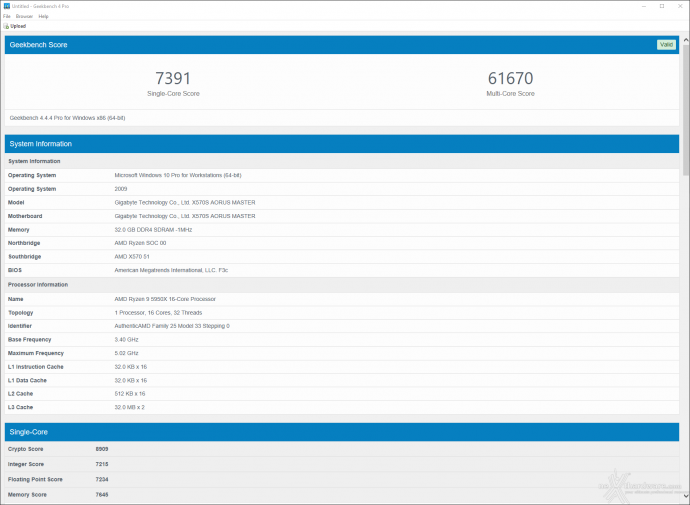Click the Multi-Core Score label

coord(510,94)
